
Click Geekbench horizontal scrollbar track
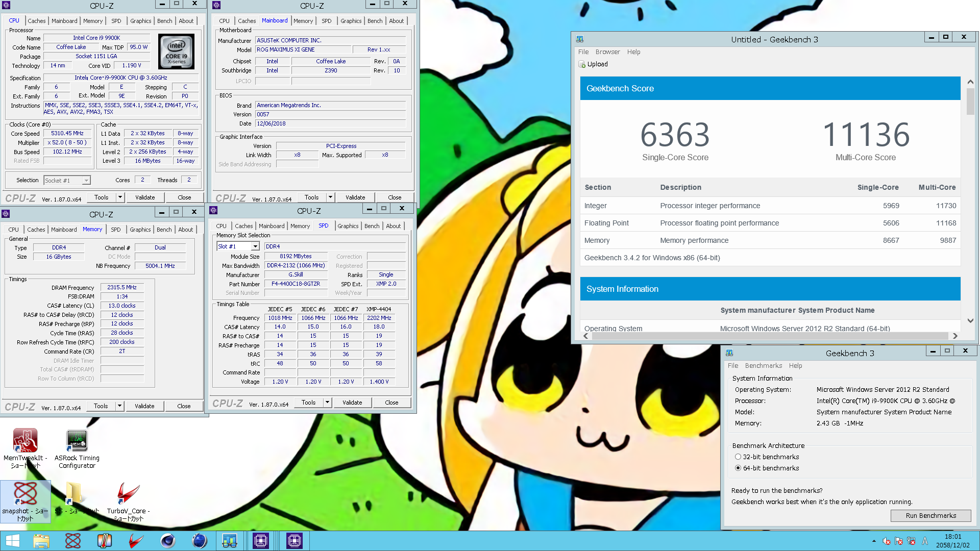(x=770, y=336)
